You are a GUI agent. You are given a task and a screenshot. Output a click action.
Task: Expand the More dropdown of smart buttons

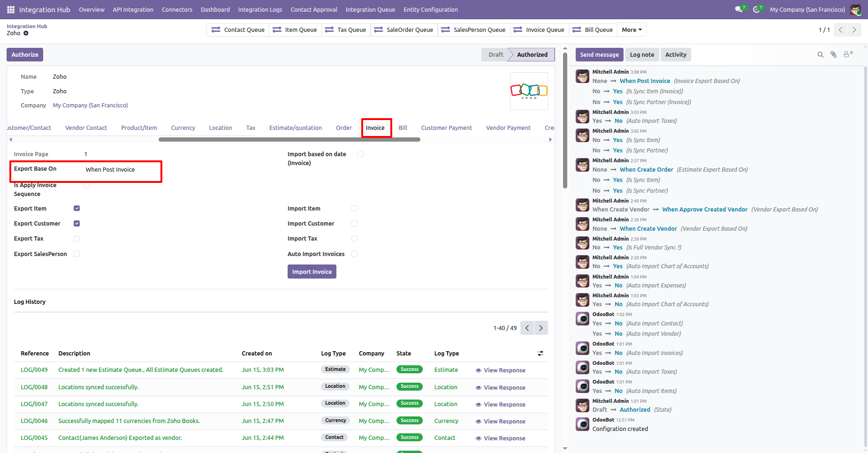pyautogui.click(x=632, y=30)
